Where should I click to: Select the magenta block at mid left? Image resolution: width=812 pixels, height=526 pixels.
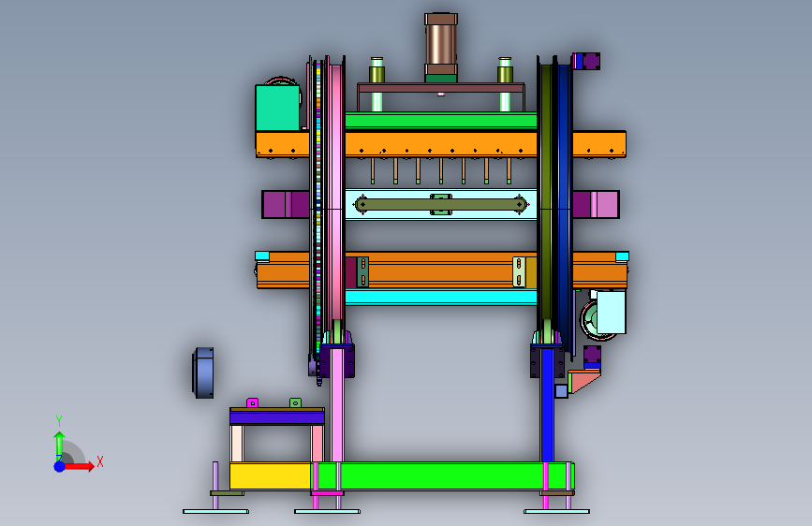pos(286,204)
